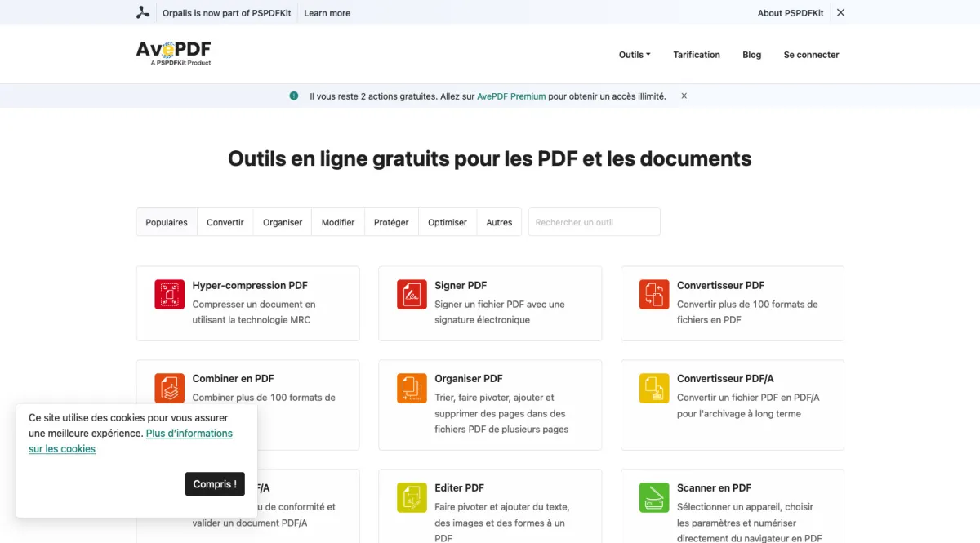This screenshot has height=543, width=980.
Task: Click the AvePDF logo
Action: (173, 53)
